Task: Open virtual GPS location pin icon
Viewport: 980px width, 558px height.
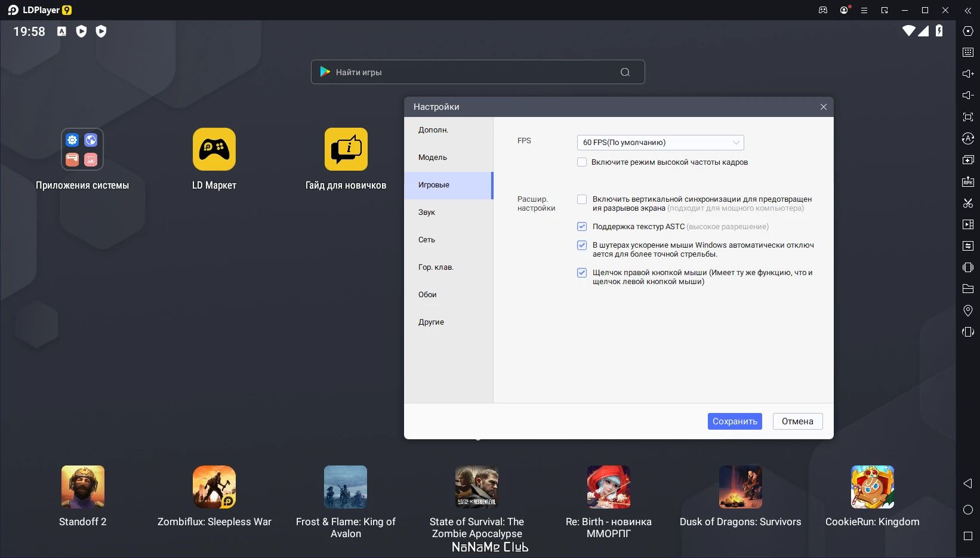Action: (968, 310)
